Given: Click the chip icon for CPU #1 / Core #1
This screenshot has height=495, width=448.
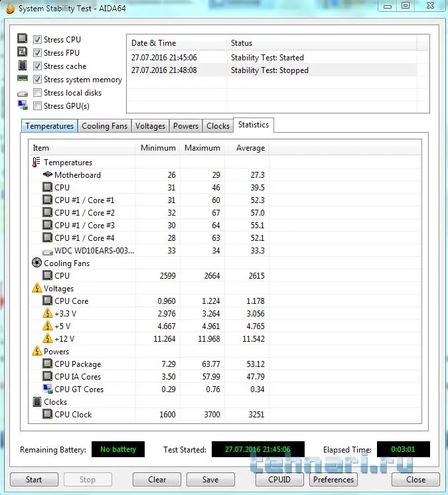Looking at the screenshot, I should tap(47, 200).
